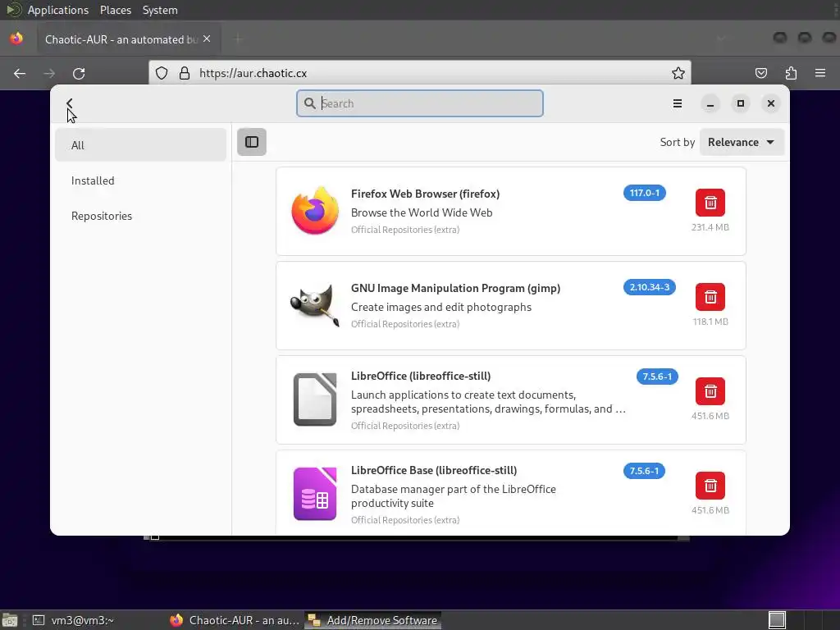The width and height of the screenshot is (840, 630).
Task: Bookmark page with Firefox star icon
Action: pos(678,73)
